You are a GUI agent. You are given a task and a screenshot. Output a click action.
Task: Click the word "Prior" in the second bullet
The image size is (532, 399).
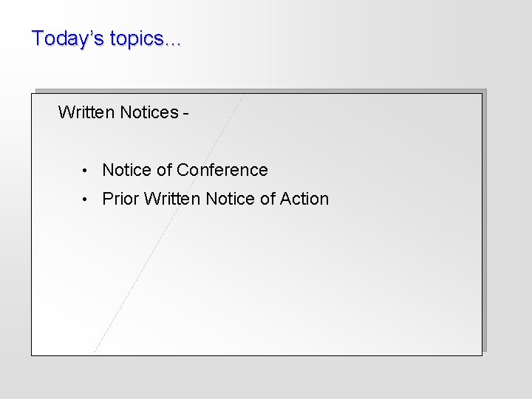coord(120,199)
